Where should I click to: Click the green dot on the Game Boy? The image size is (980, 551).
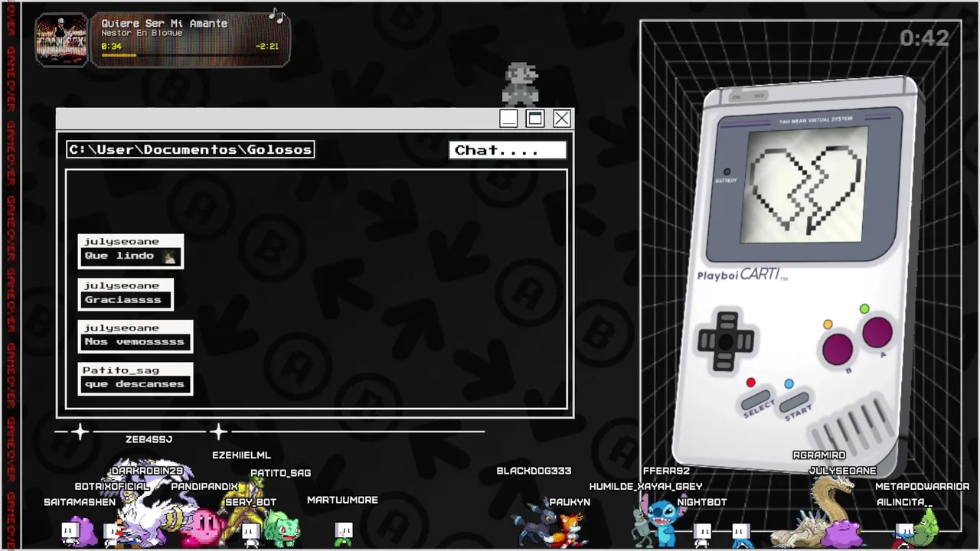click(x=864, y=308)
